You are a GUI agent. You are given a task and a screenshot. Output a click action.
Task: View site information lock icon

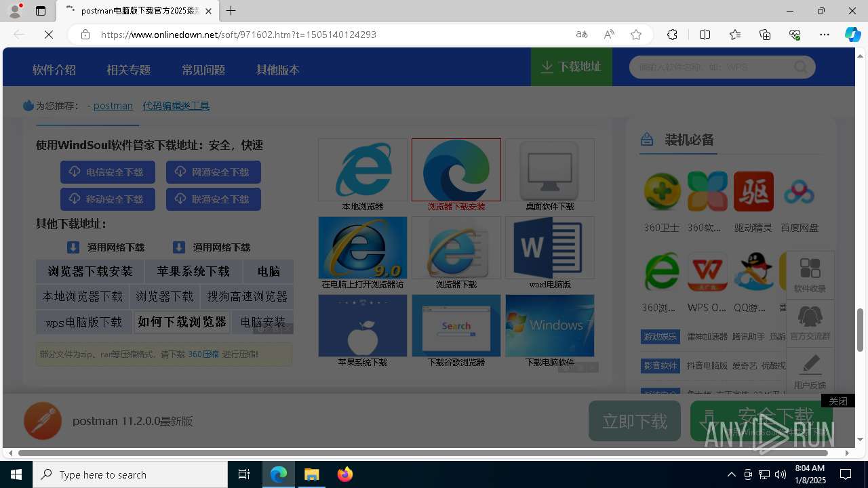85,35
